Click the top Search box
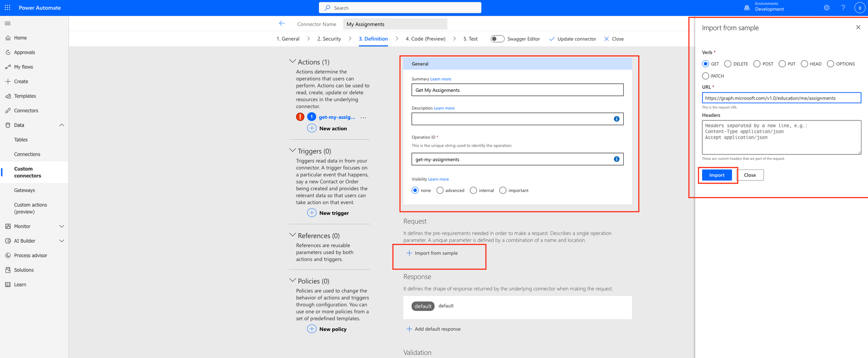The height and width of the screenshot is (358, 868). click(400, 8)
